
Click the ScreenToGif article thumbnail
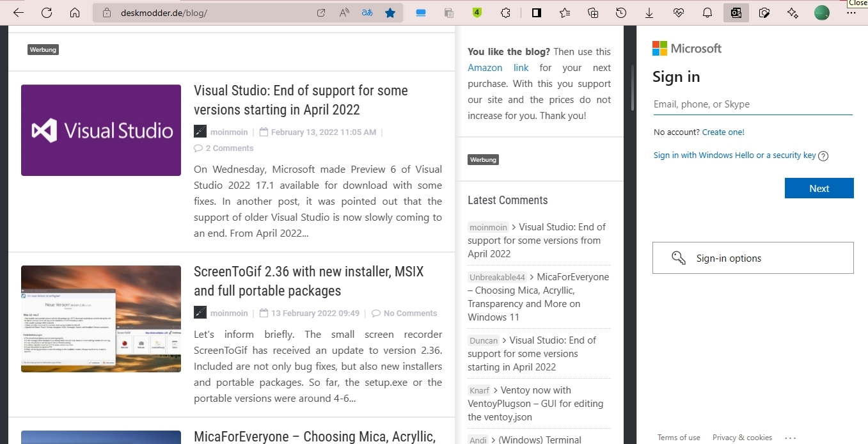tap(101, 319)
